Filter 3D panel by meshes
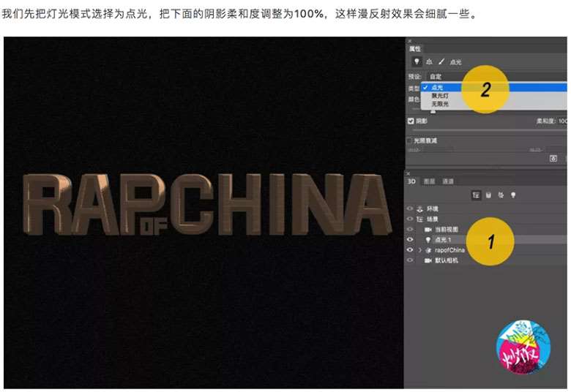 click(x=489, y=195)
